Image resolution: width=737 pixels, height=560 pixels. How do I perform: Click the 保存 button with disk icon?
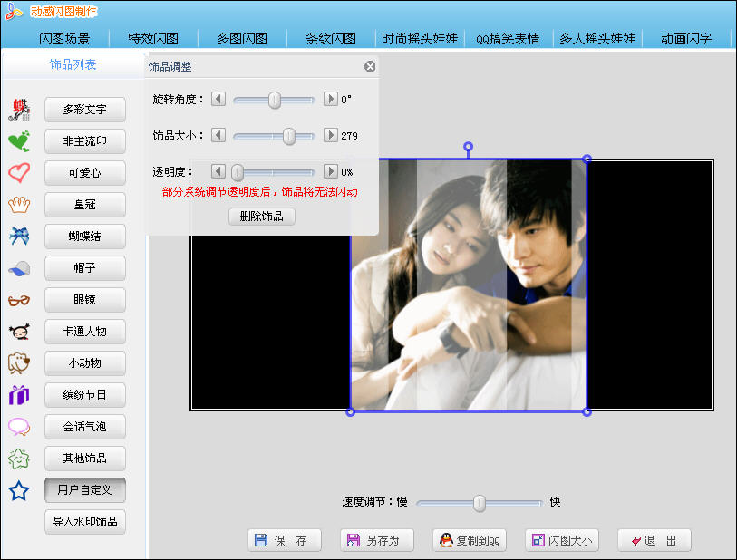pyautogui.click(x=285, y=540)
